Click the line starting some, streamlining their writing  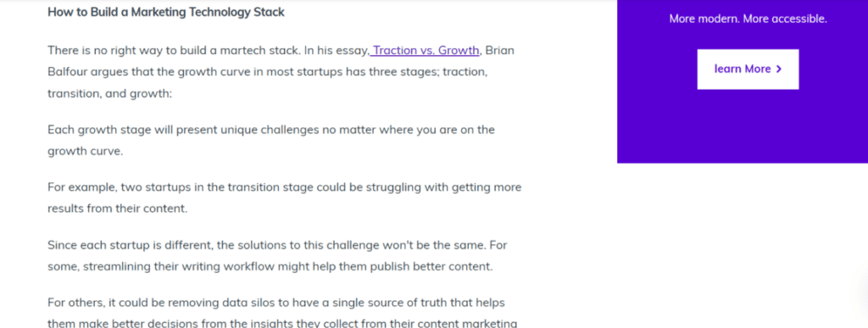click(x=270, y=267)
